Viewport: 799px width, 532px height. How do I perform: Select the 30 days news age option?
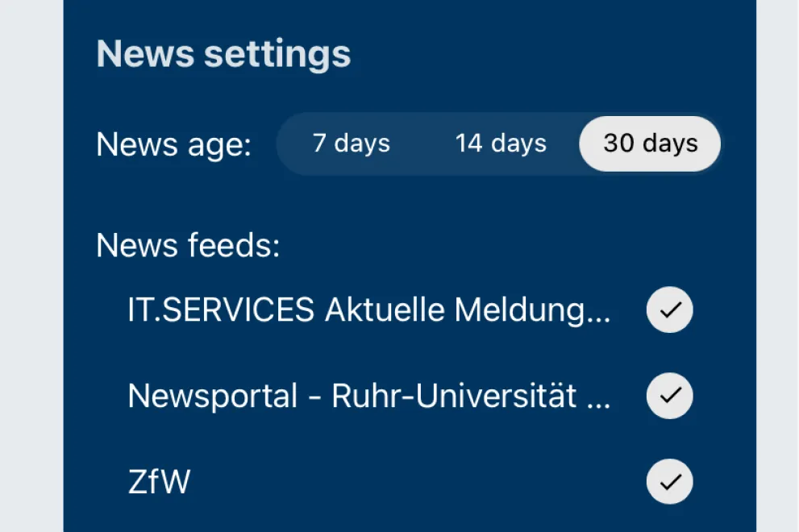click(649, 143)
